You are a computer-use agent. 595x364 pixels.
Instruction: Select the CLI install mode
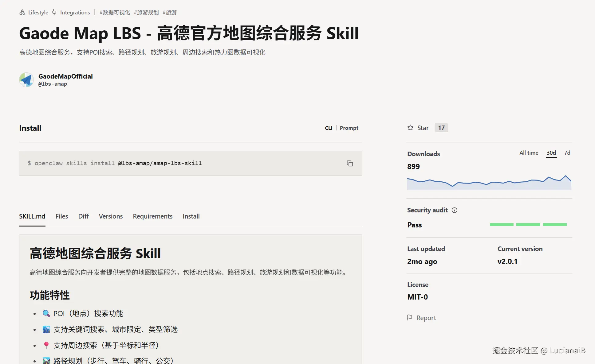(x=329, y=128)
